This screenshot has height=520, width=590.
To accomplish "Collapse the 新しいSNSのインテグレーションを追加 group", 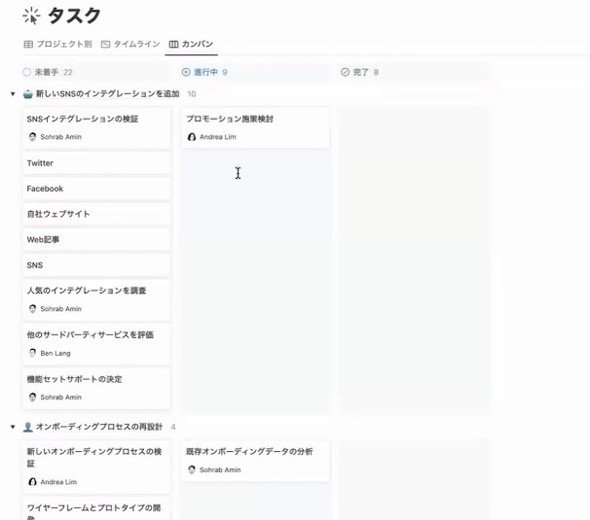I will click(13, 94).
